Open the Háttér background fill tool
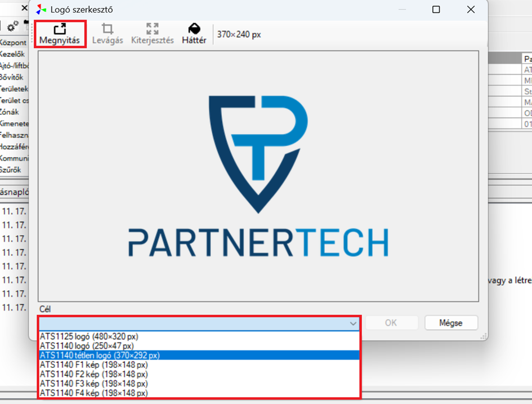Image resolution: width=532 pixels, height=404 pixels. point(194,29)
